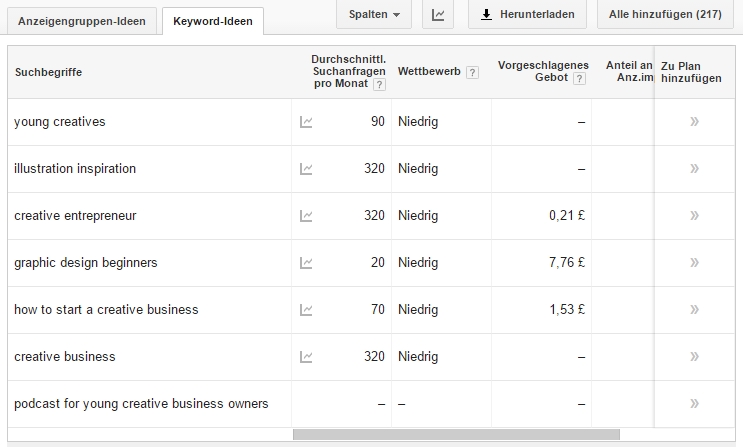This screenshot has height=447, width=743.
Task: Show trend chart for how to start a creative business
Action: [x=306, y=310]
